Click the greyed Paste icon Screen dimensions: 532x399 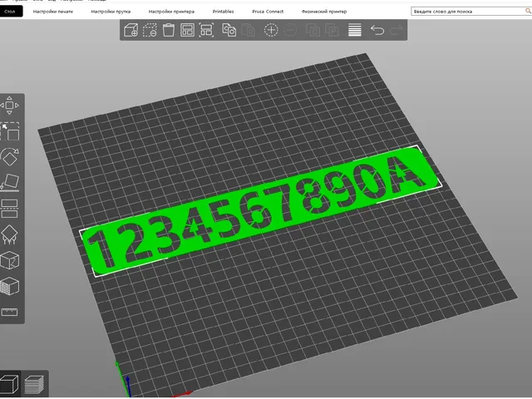(248, 30)
